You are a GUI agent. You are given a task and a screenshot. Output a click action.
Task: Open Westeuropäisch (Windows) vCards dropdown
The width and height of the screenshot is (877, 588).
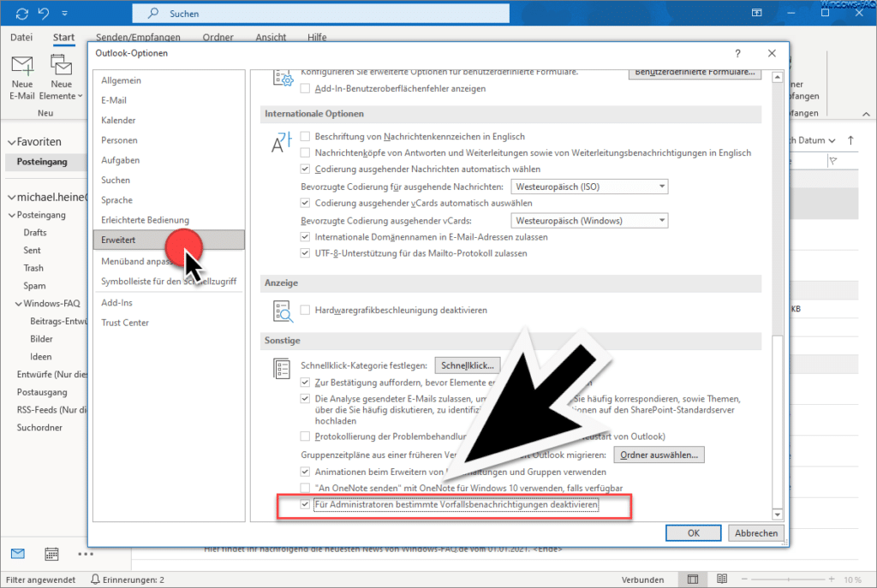click(589, 221)
